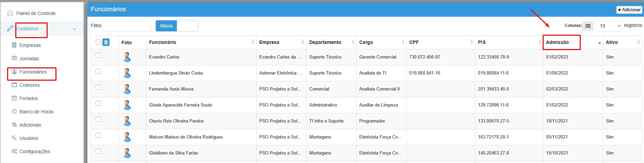Click into the Filtro text field
Viewport: 644px width, 163px height.
pyautogui.click(x=127, y=26)
